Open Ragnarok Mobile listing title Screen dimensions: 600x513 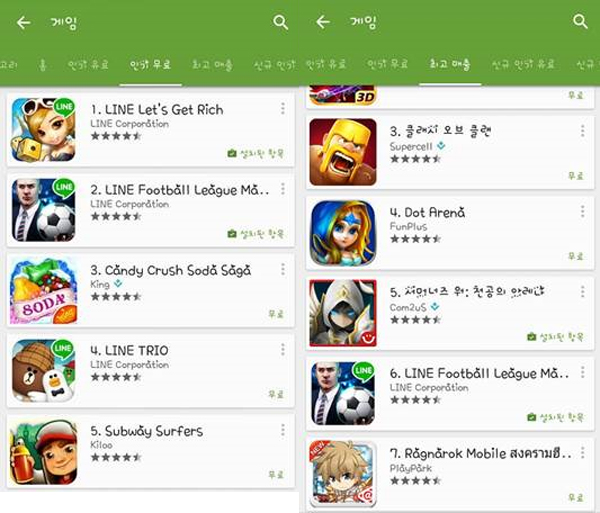click(x=481, y=454)
